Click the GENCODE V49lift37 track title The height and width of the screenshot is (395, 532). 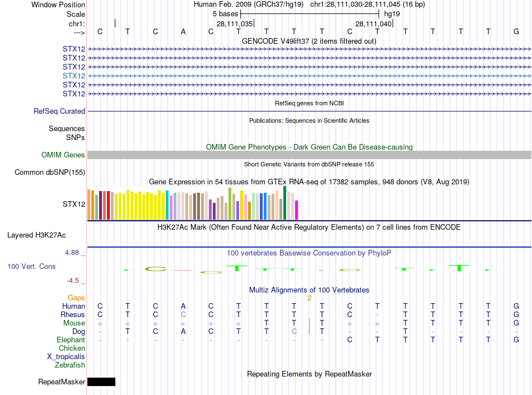coord(309,41)
